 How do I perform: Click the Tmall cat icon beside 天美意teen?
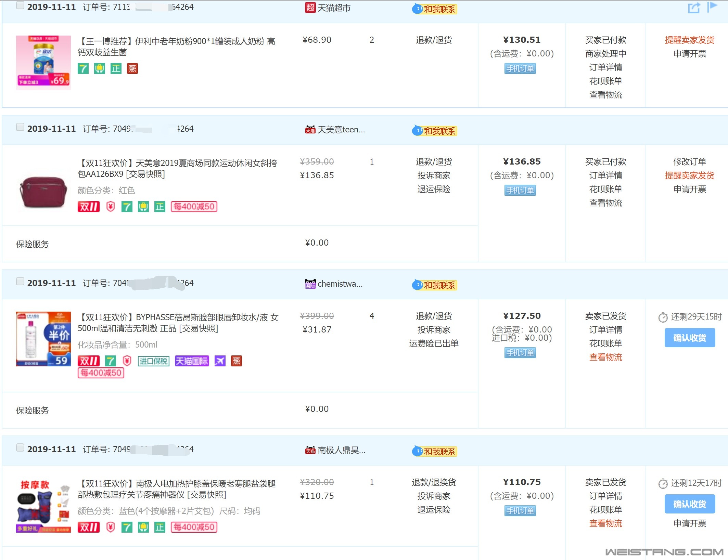tap(310, 129)
